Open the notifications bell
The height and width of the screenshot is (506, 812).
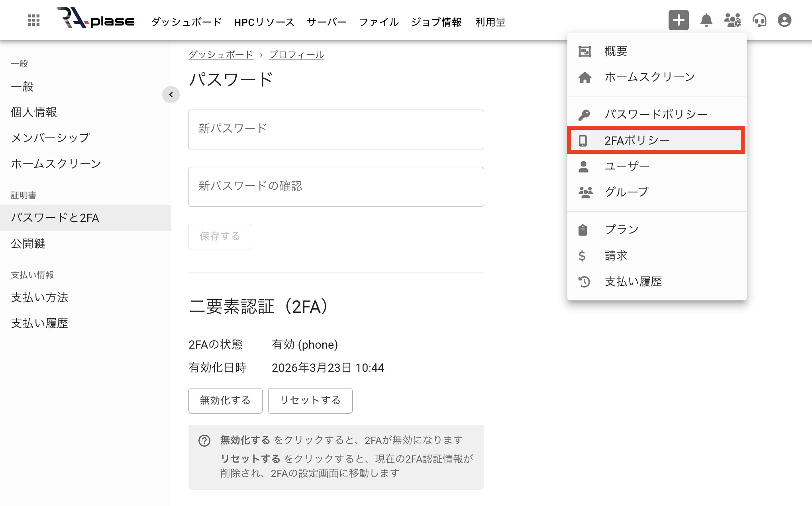[x=706, y=21]
